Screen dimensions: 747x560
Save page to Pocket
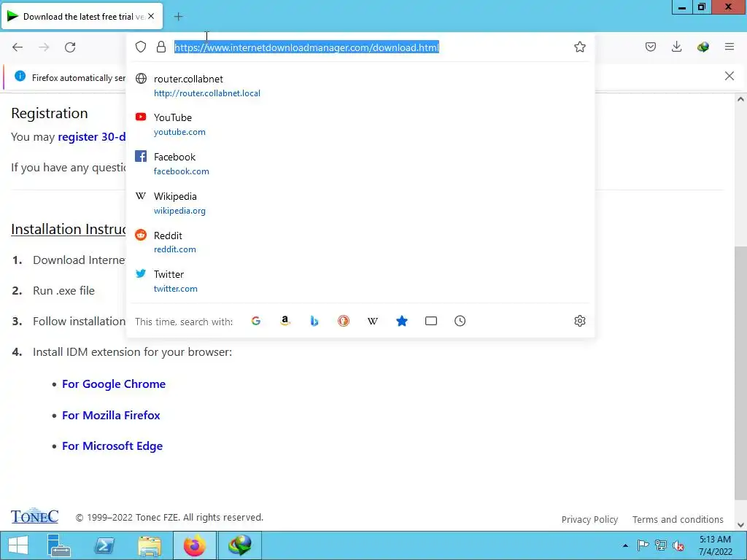(650, 47)
